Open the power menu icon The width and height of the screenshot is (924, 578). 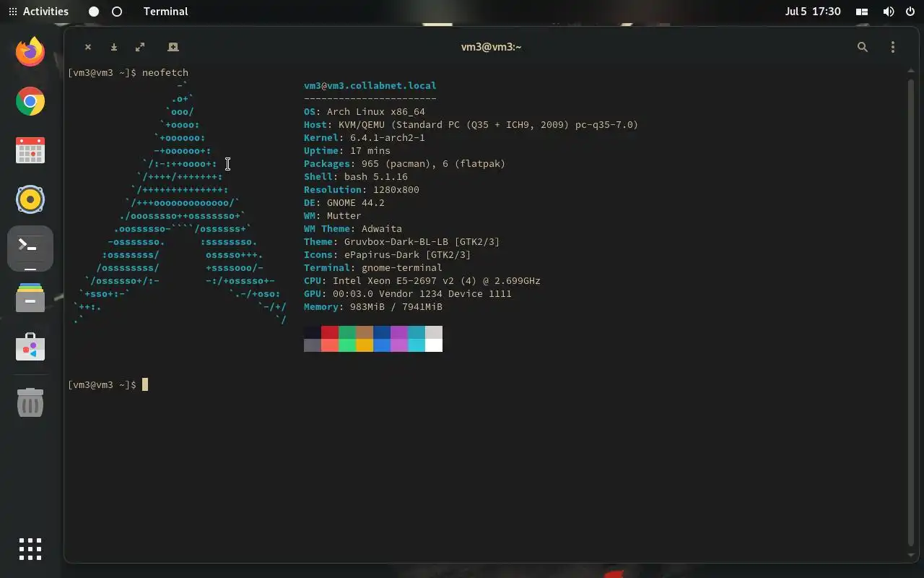click(x=910, y=12)
